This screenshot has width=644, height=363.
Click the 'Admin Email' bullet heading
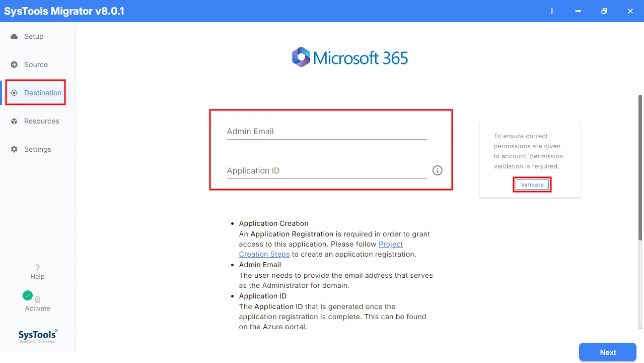coord(260,265)
